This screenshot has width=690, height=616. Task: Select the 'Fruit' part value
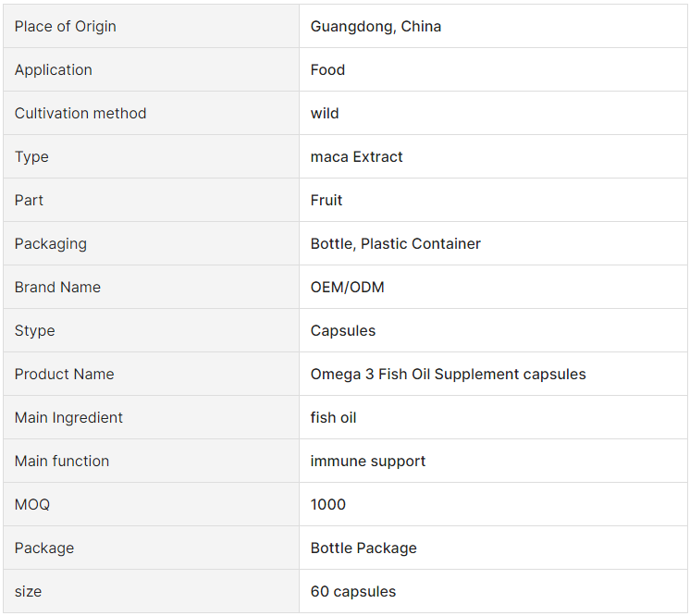point(327,201)
